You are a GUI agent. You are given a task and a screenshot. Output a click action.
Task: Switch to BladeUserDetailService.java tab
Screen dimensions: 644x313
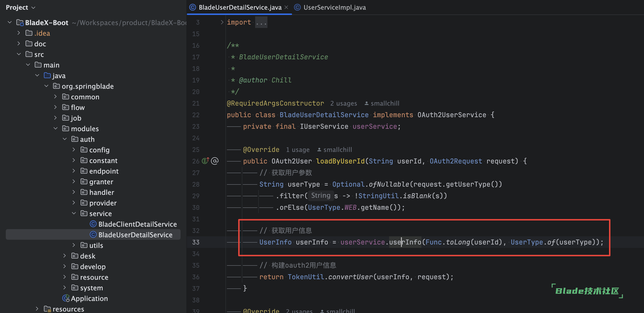coord(240,7)
